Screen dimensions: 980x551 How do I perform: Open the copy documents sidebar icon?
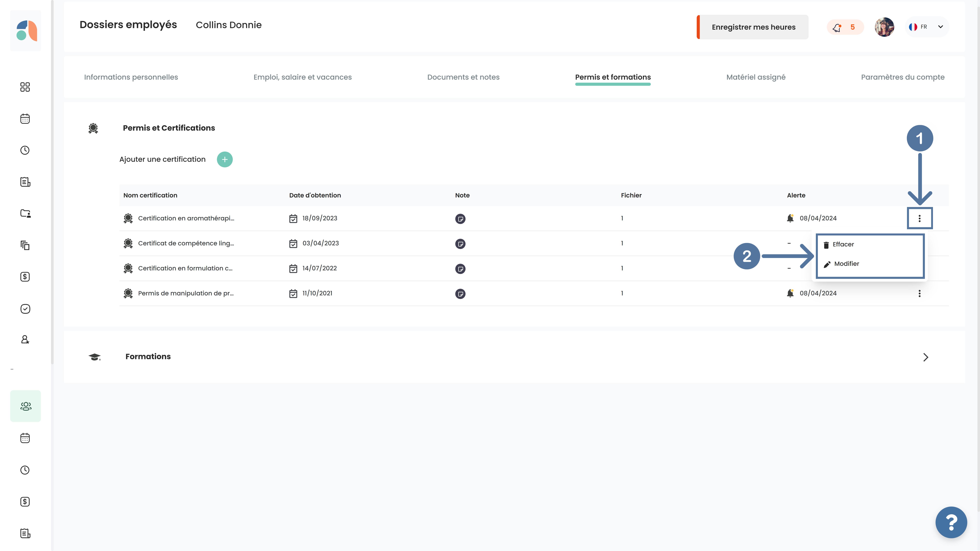[25, 245]
